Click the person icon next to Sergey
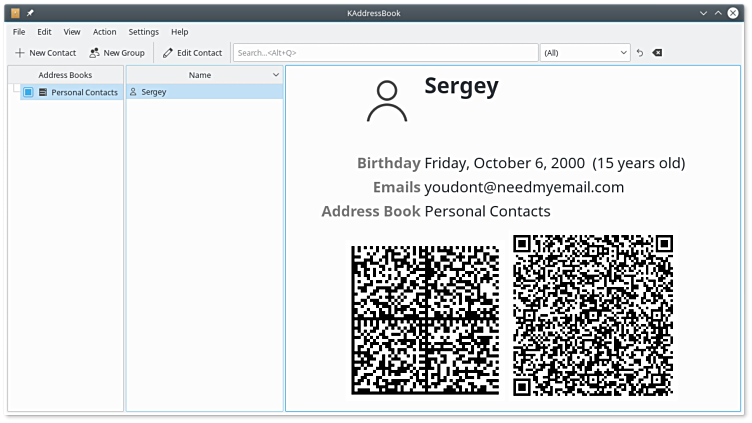The width and height of the screenshot is (752, 423). tap(133, 92)
